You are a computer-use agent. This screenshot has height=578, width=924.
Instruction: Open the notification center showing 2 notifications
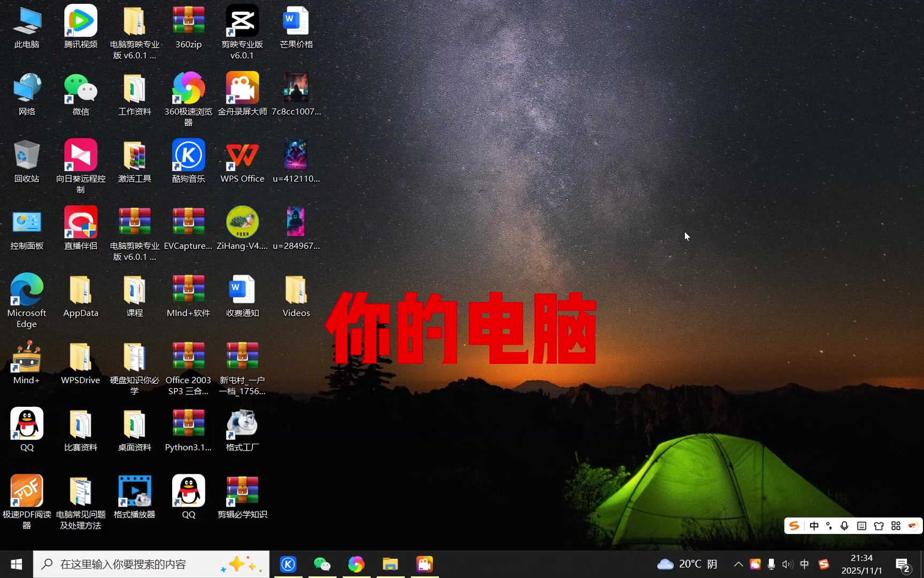(x=903, y=564)
